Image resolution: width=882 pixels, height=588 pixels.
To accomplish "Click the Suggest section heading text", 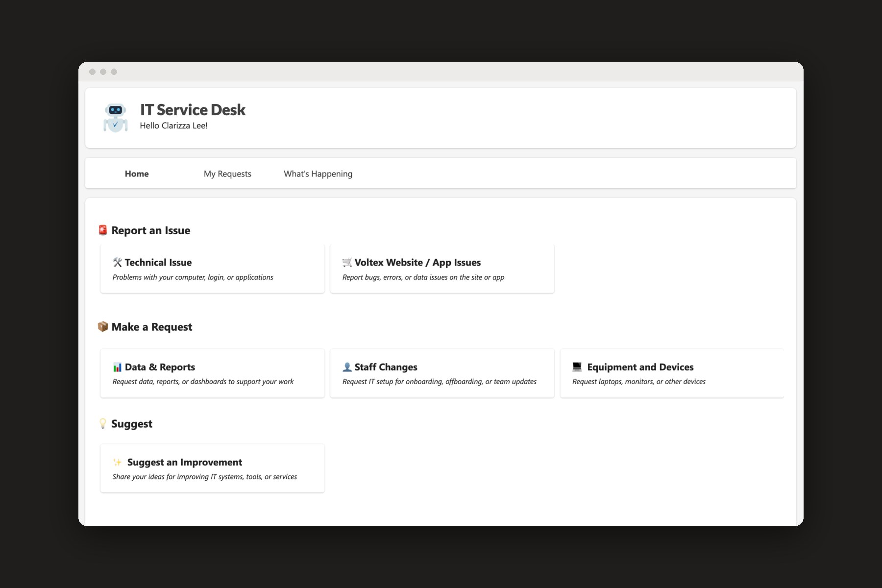I will click(131, 424).
